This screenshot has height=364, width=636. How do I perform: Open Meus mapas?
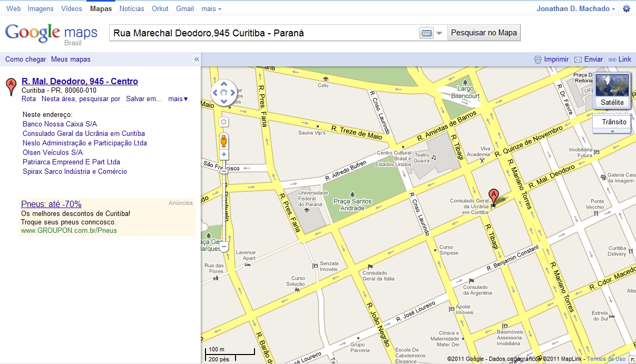[x=71, y=60]
